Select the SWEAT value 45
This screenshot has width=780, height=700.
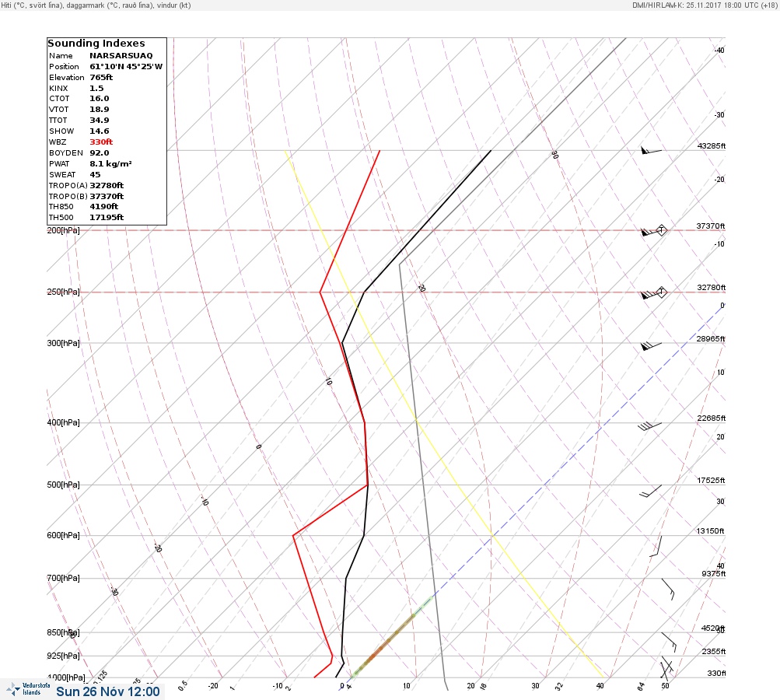[95, 175]
